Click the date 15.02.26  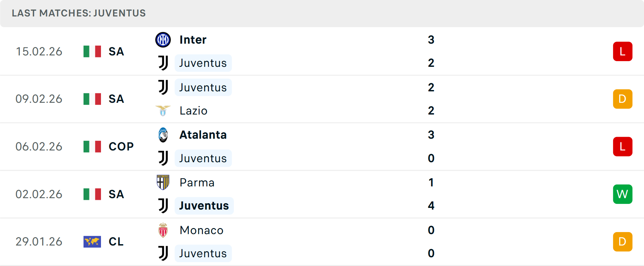click(39, 51)
